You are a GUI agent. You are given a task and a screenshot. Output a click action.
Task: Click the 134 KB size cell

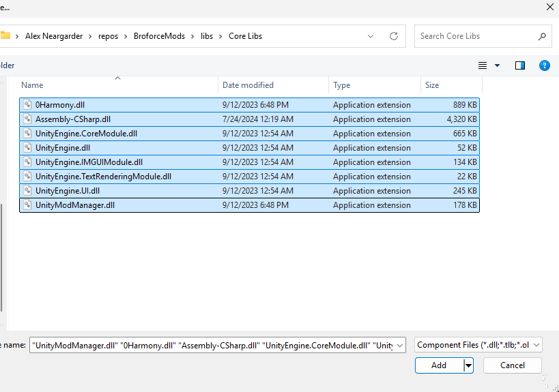pos(465,162)
